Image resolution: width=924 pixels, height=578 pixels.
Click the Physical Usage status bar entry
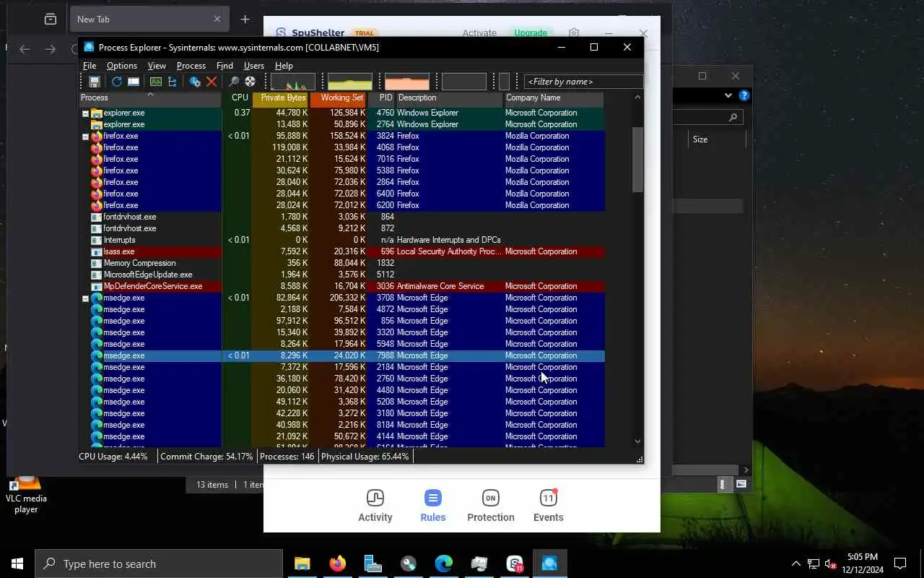[x=365, y=457]
